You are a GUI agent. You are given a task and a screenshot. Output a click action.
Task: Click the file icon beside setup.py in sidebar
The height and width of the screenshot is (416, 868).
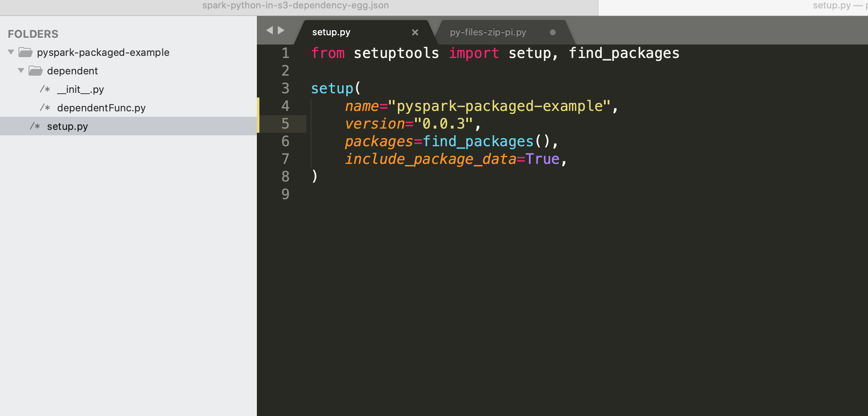pos(35,126)
